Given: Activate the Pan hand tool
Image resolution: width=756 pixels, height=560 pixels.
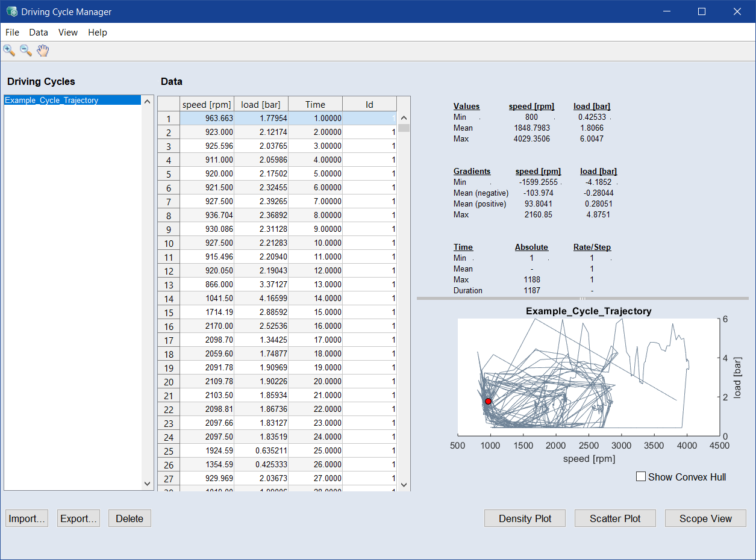Looking at the screenshot, I should tap(43, 51).
